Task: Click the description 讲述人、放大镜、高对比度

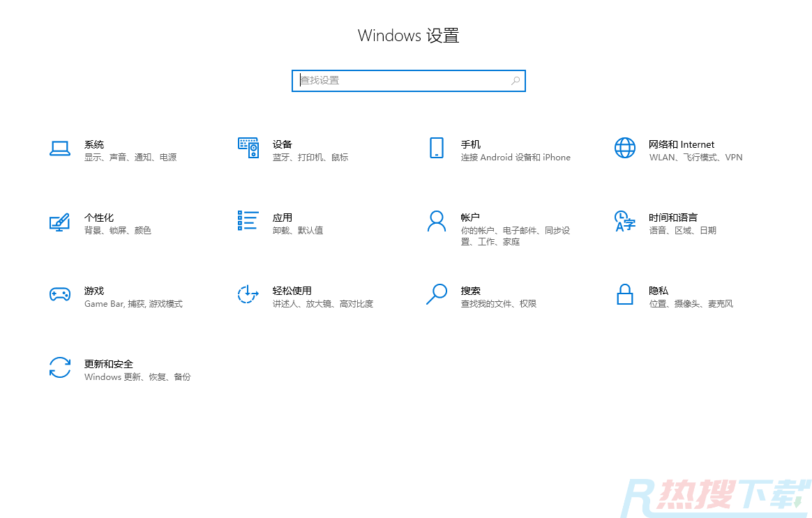Action: click(x=323, y=304)
